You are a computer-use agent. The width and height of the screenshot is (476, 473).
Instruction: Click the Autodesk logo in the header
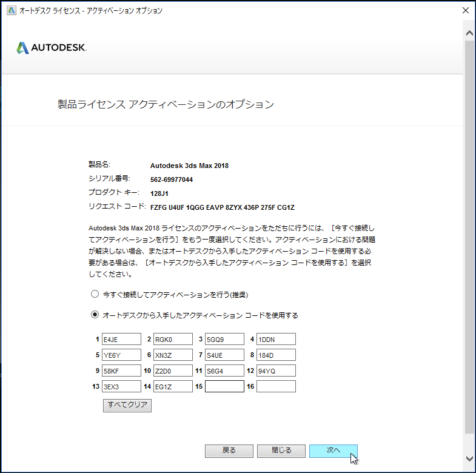point(52,48)
